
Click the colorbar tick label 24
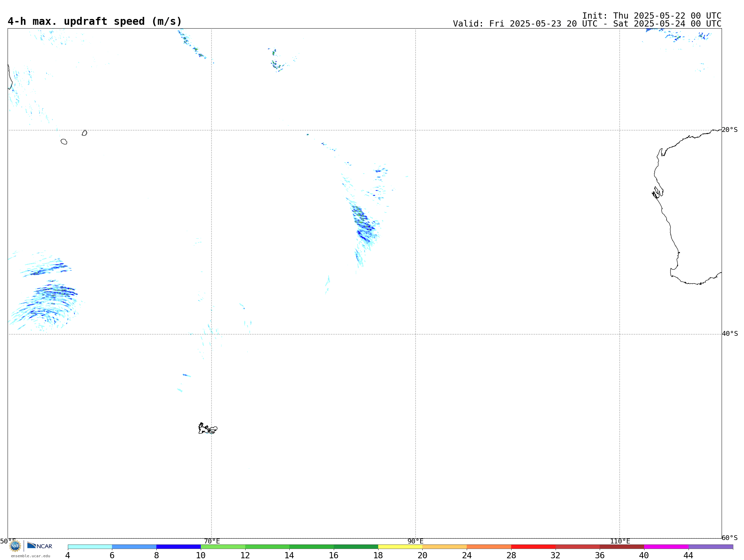467,555
